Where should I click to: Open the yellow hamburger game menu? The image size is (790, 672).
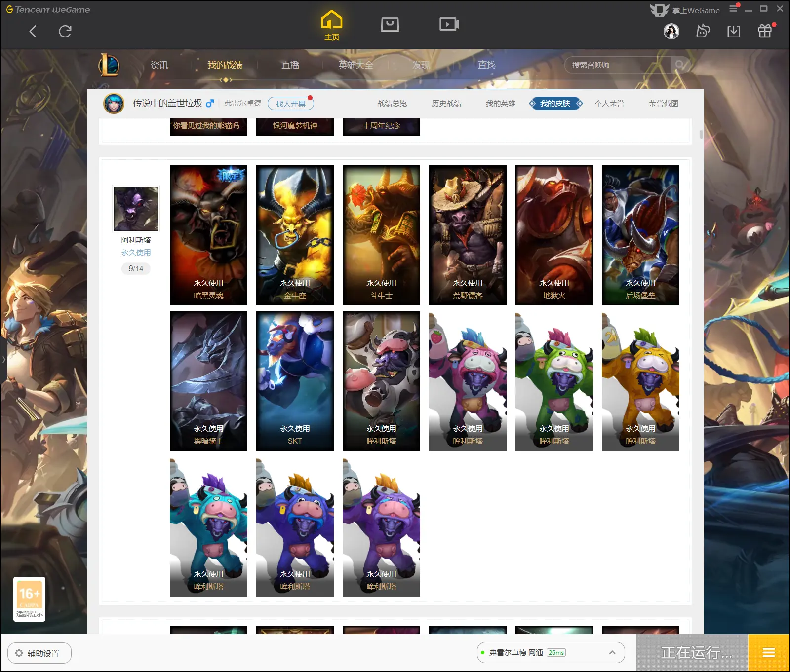coord(769,653)
